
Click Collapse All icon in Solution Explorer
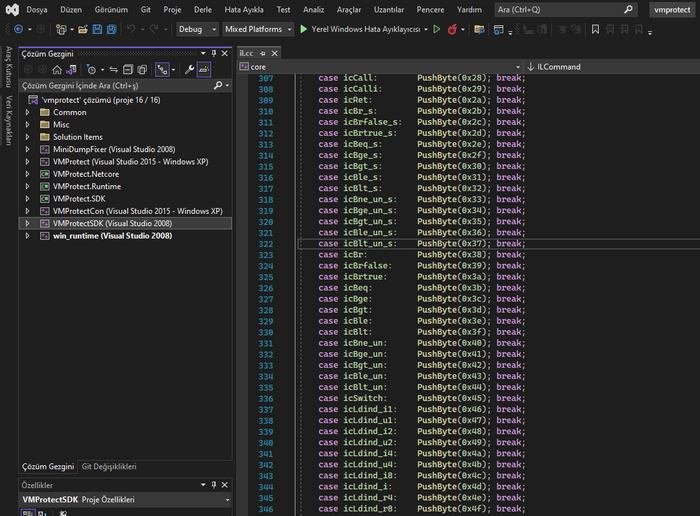tap(128, 70)
